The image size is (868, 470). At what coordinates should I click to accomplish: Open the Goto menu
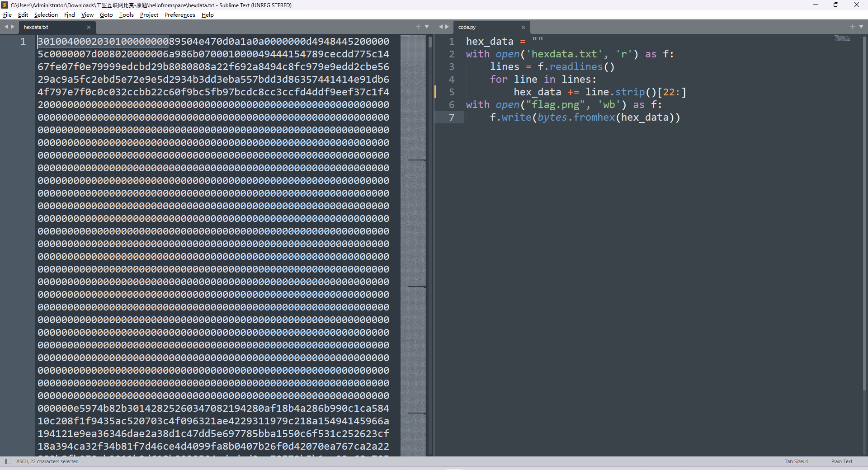[106, 15]
